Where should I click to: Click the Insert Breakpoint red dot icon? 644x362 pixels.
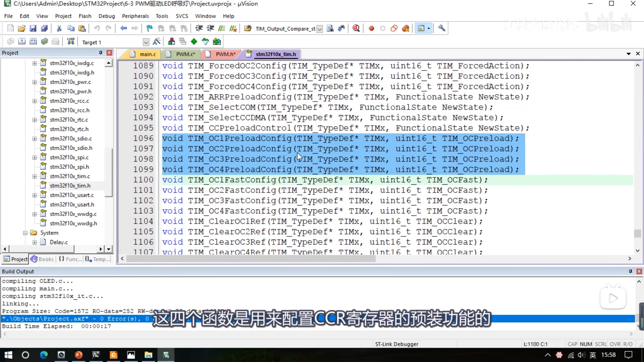tap(371, 28)
